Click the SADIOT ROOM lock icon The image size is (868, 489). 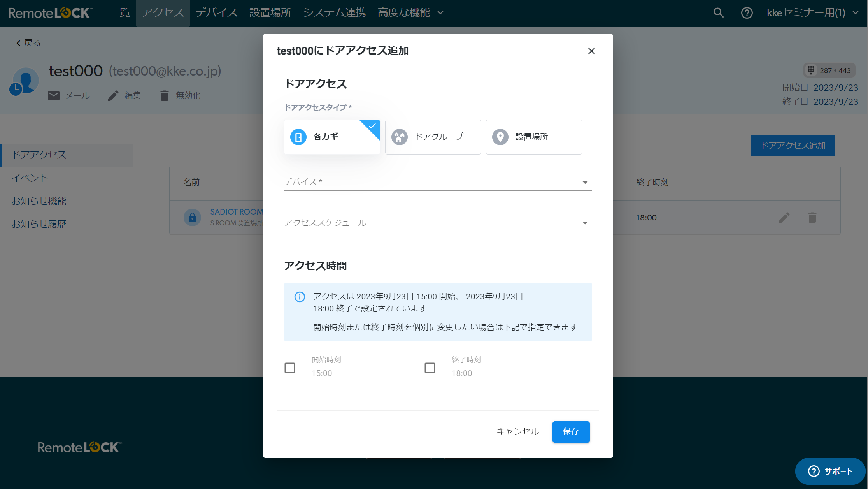[192, 217]
